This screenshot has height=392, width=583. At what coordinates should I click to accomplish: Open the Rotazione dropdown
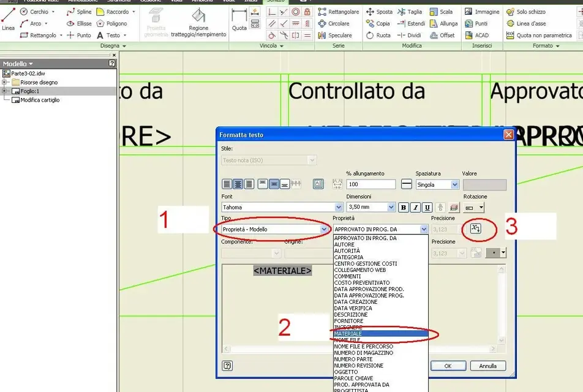tap(481, 208)
